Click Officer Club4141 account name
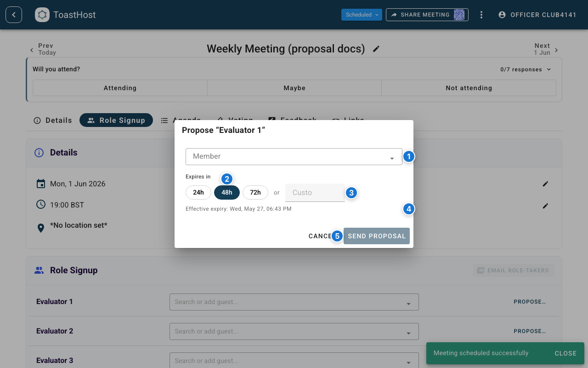This screenshot has height=368, width=588. [543, 15]
